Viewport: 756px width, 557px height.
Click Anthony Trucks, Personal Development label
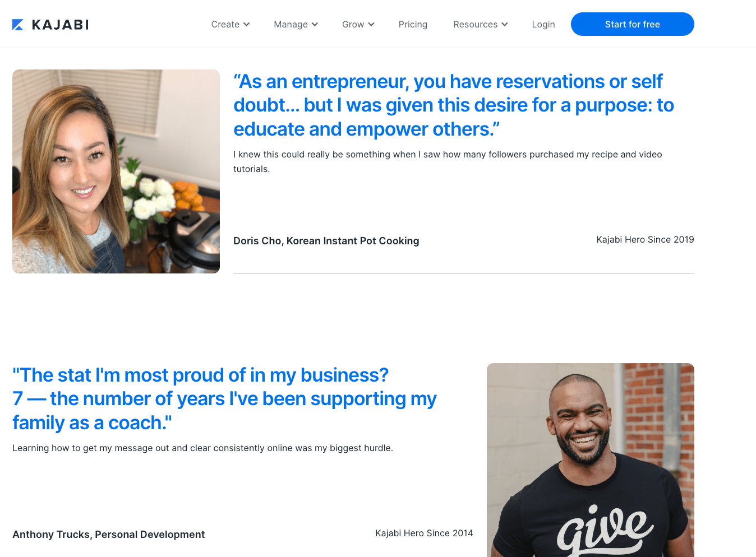click(x=108, y=534)
